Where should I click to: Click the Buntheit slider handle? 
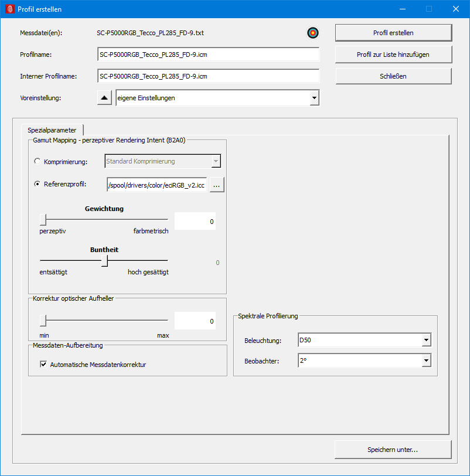(104, 260)
